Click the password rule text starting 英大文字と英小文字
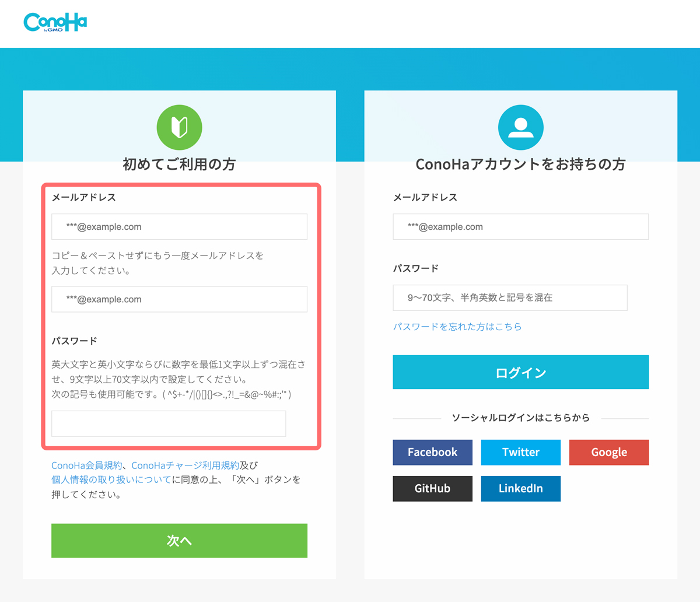This screenshot has height=602, width=700. click(x=178, y=372)
